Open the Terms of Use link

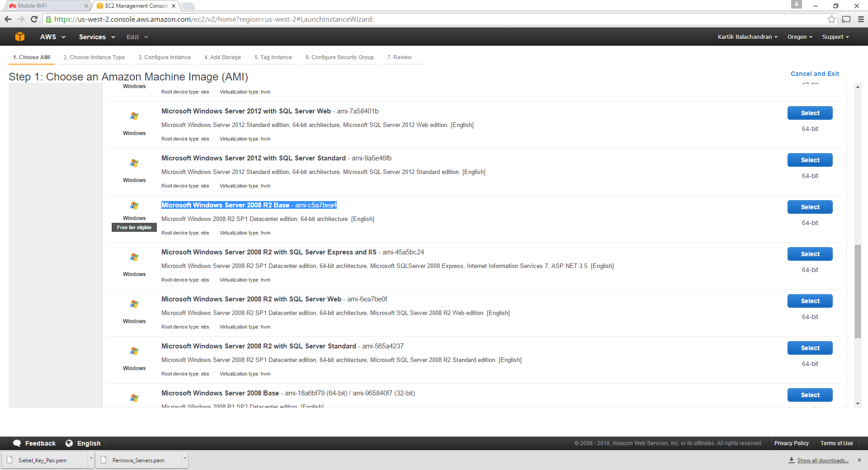pos(836,443)
